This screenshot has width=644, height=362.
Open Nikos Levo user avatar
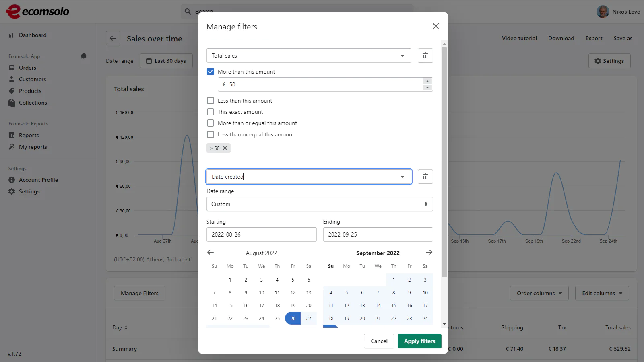click(603, 12)
